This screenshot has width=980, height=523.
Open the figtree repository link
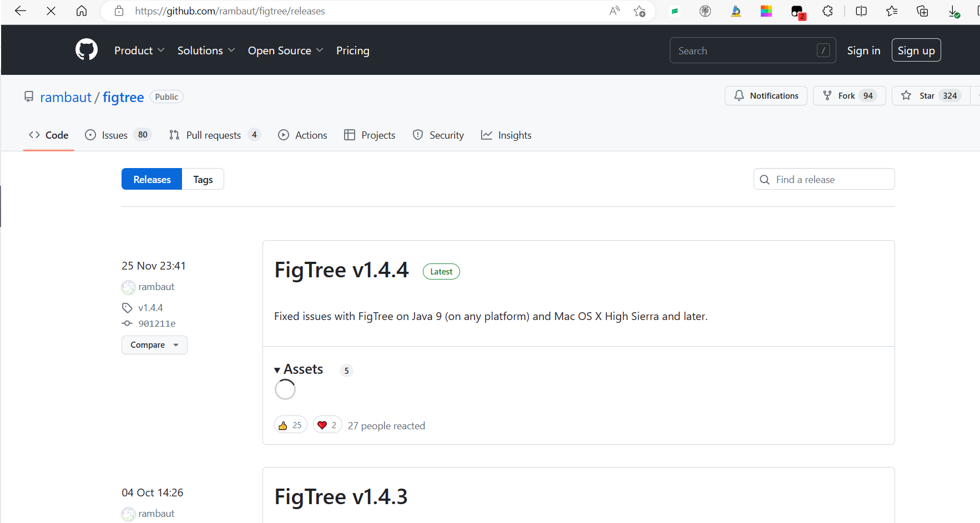pyautogui.click(x=123, y=97)
